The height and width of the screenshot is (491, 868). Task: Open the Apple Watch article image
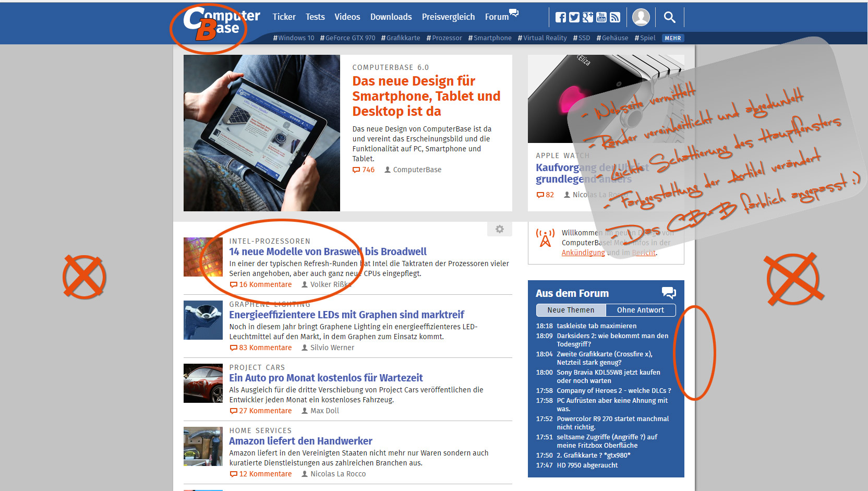(x=606, y=99)
